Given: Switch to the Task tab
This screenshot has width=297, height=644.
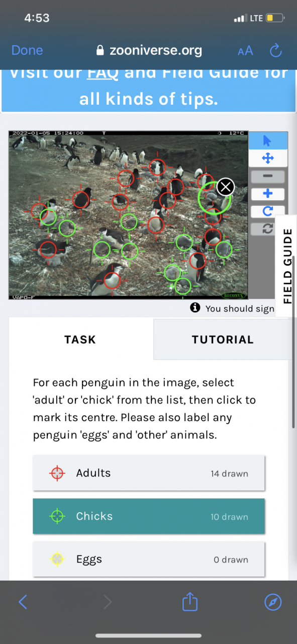Looking at the screenshot, I should point(80,340).
